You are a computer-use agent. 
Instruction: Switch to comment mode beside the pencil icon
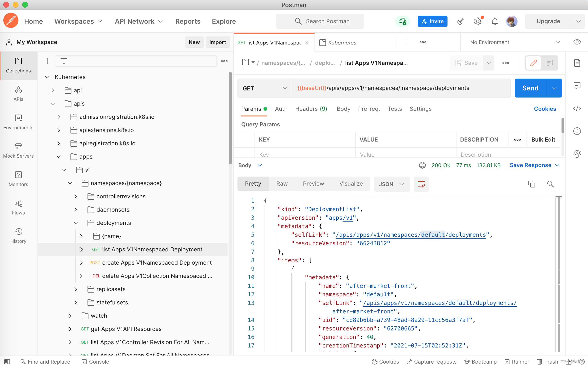(549, 63)
